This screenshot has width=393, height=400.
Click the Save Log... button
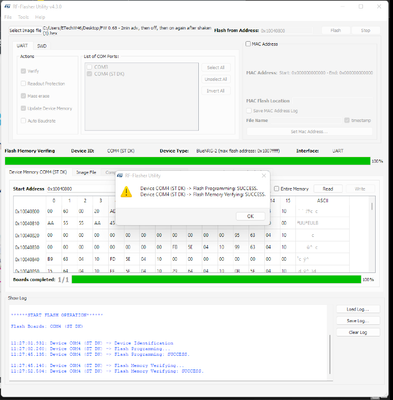[358, 321]
